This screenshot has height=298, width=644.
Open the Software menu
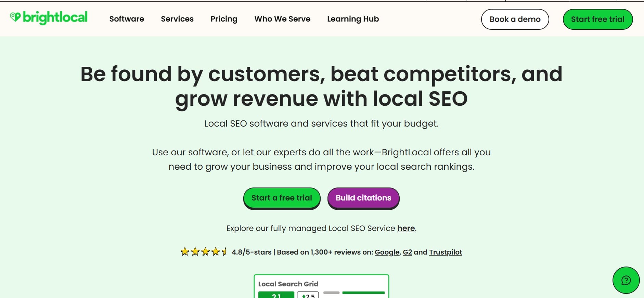(127, 19)
